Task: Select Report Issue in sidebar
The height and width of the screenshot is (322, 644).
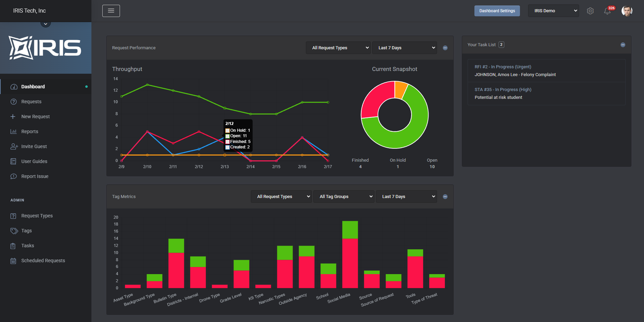Action: click(x=35, y=176)
